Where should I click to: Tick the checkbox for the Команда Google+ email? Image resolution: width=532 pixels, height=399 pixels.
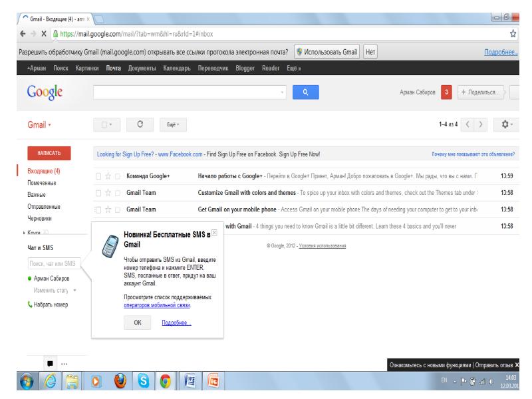pyautogui.click(x=98, y=176)
